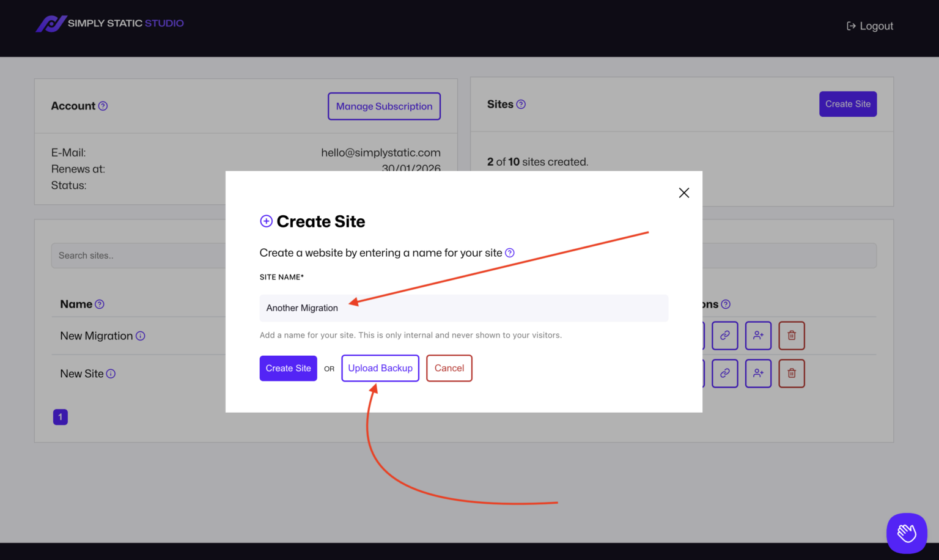Focus the Search sites field
The image size is (939, 560).
tap(138, 256)
